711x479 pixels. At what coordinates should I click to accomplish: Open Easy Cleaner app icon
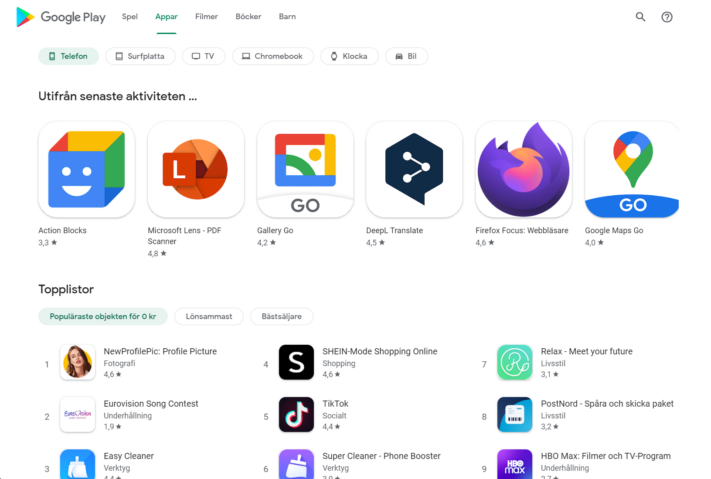point(78,464)
